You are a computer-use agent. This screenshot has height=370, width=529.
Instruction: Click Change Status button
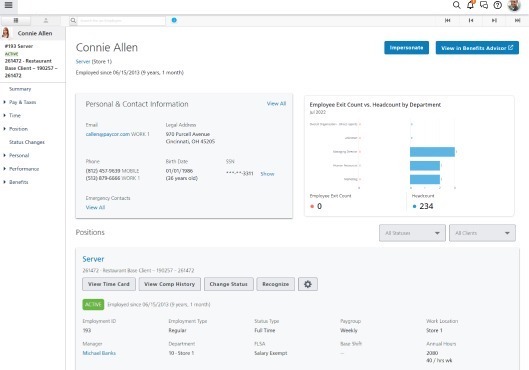(228, 284)
